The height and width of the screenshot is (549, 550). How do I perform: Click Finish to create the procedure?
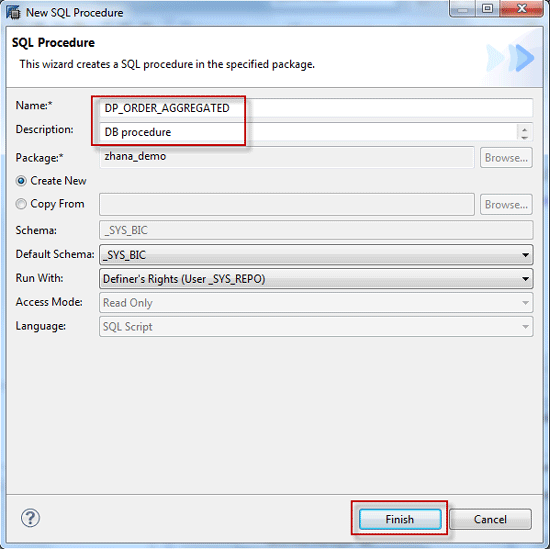click(x=400, y=519)
